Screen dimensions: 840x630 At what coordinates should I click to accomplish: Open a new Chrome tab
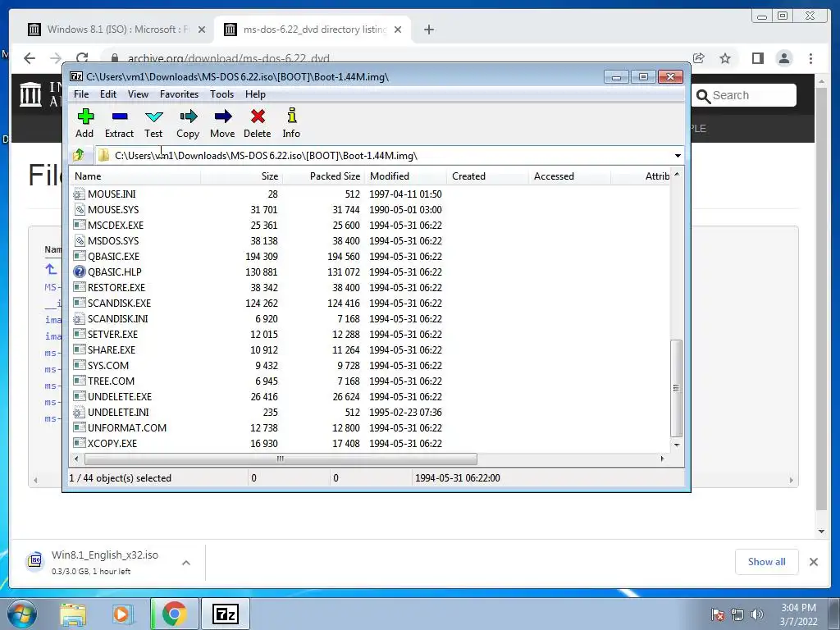click(x=428, y=30)
